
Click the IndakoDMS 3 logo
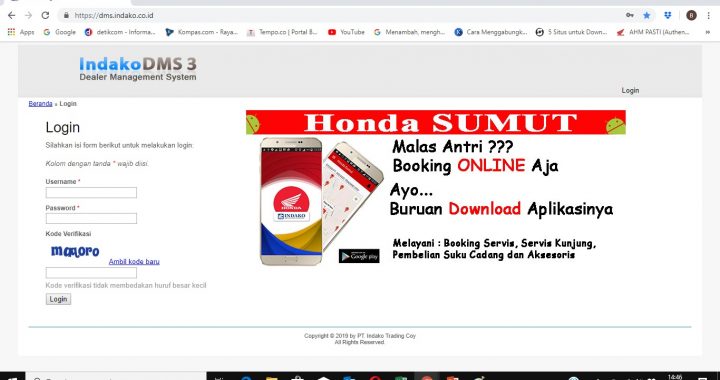coord(138,69)
